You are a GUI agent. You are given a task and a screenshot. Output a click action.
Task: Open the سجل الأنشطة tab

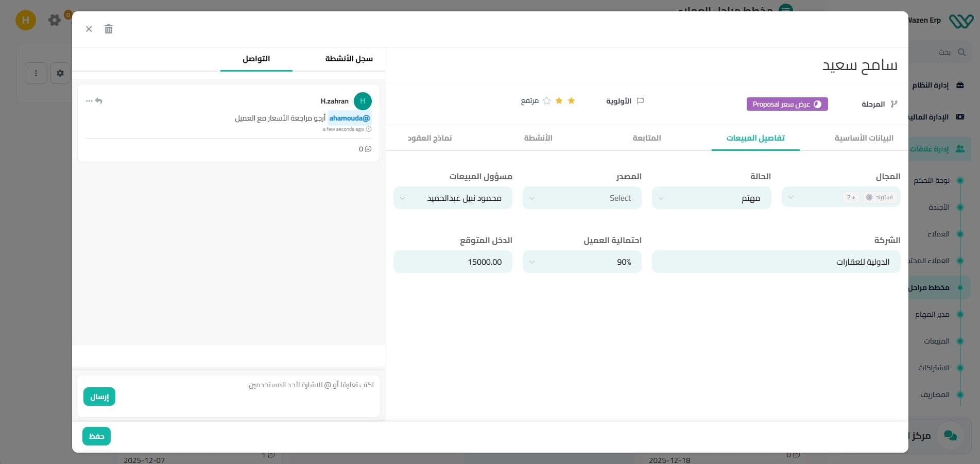[x=349, y=59]
